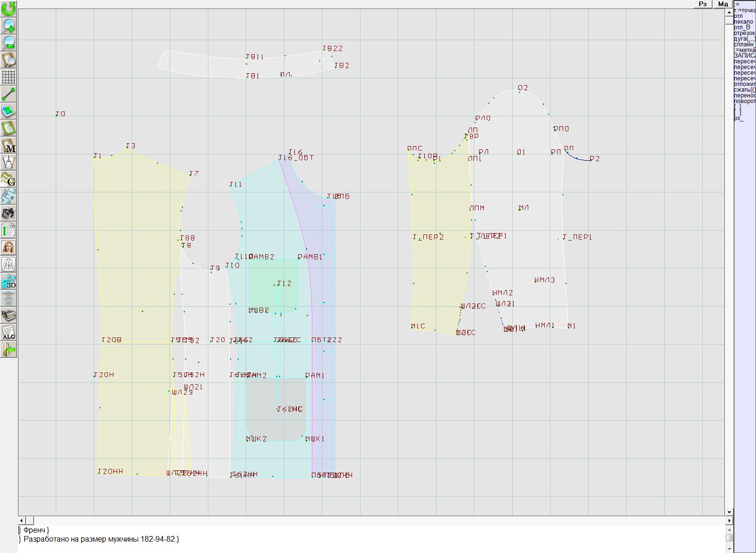
Task: Zoom in with the magnifier plus icon
Action: [9, 26]
